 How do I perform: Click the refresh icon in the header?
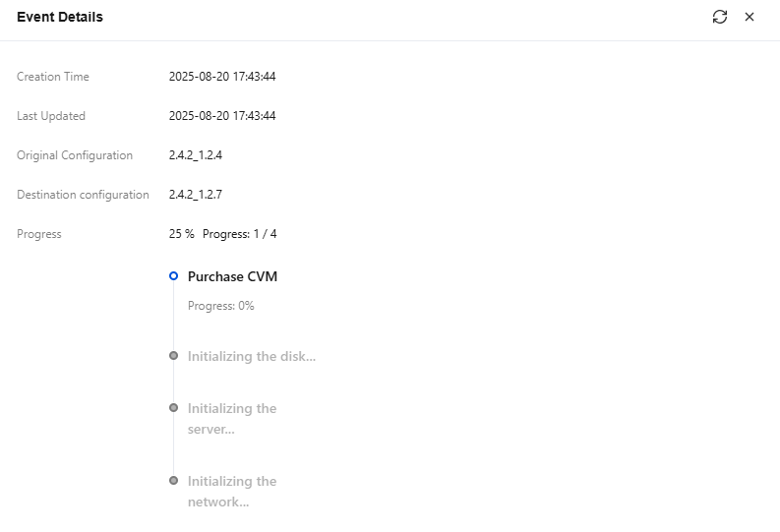720,17
